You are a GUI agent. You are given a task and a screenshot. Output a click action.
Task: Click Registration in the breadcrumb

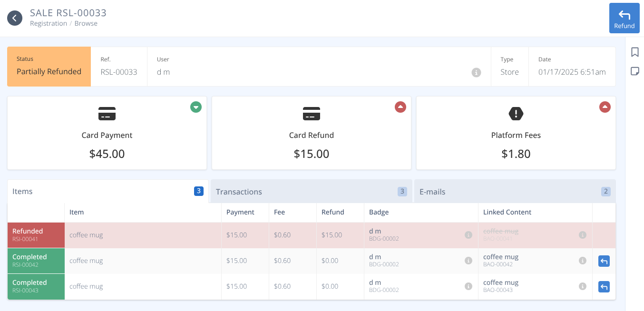(x=49, y=23)
